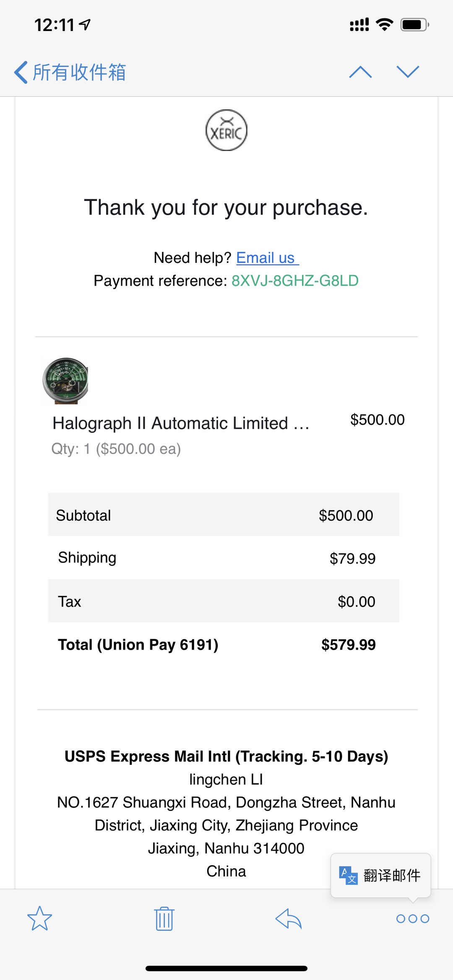
Task: Delete this email with trash icon
Action: tap(164, 918)
